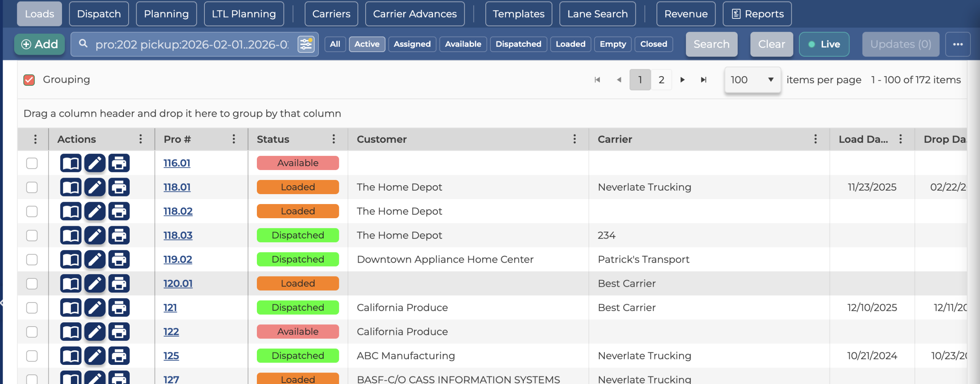Go to the first page of results
Screen dimensions: 980x384
[x=597, y=80]
